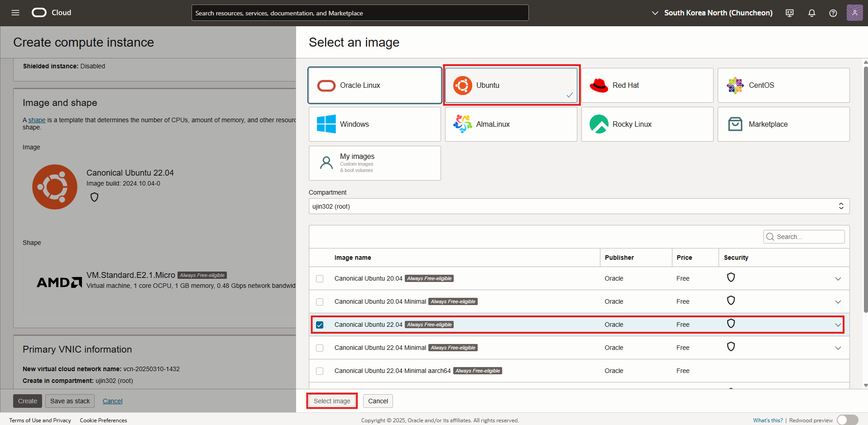The width and height of the screenshot is (868, 425).
Task: Select the Oracle Linux image tile
Action: [375, 85]
